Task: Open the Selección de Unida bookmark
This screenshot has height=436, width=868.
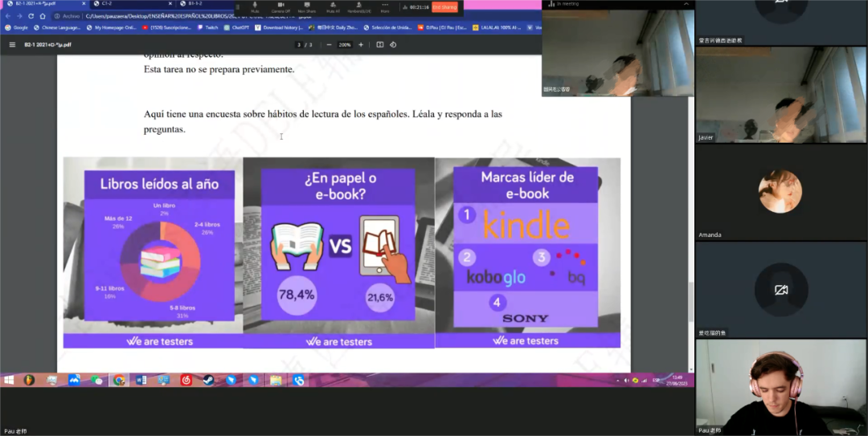Action: 387,27
